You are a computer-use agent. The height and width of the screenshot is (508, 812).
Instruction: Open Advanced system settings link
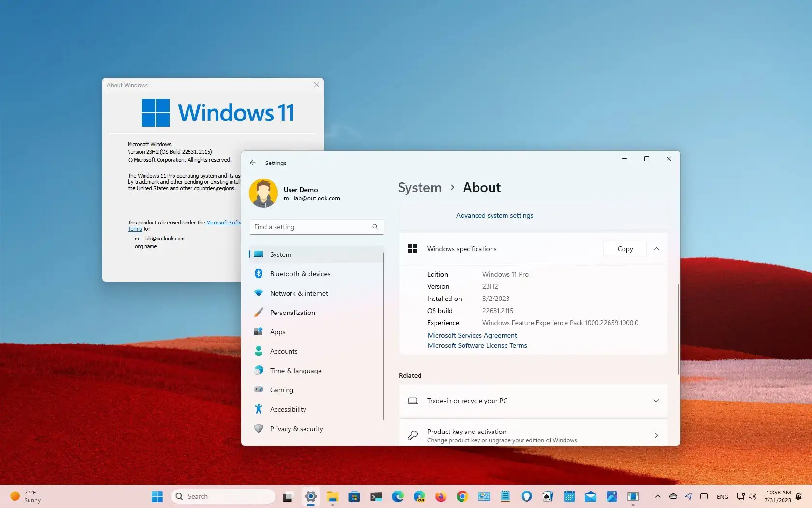tap(494, 215)
